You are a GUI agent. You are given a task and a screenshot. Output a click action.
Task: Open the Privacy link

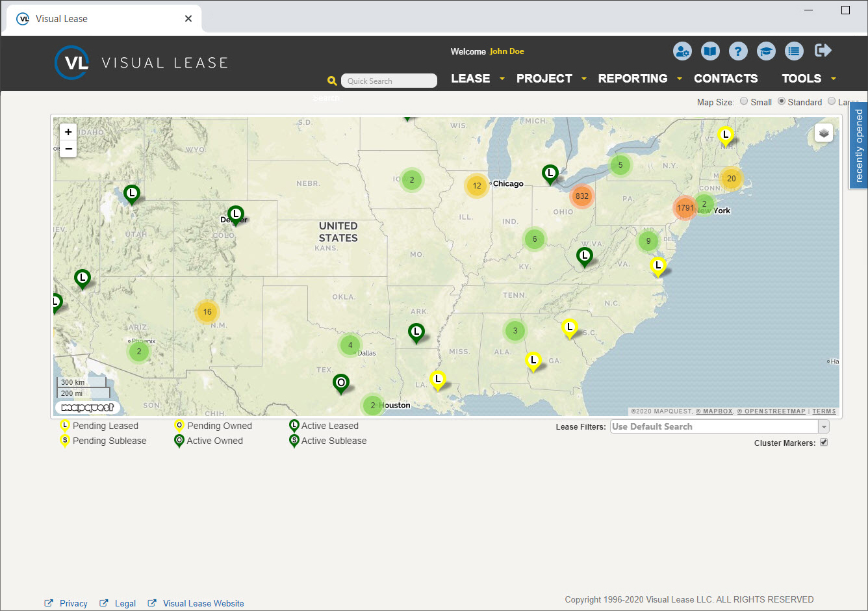point(73,603)
